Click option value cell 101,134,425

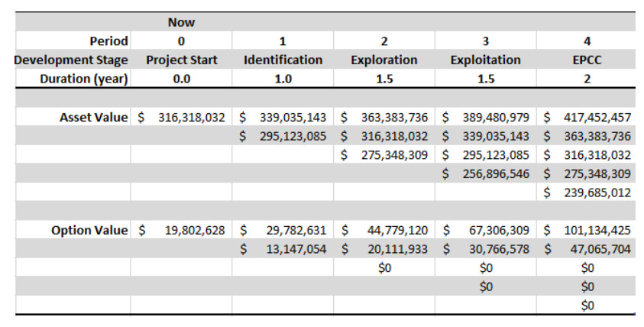(x=587, y=230)
